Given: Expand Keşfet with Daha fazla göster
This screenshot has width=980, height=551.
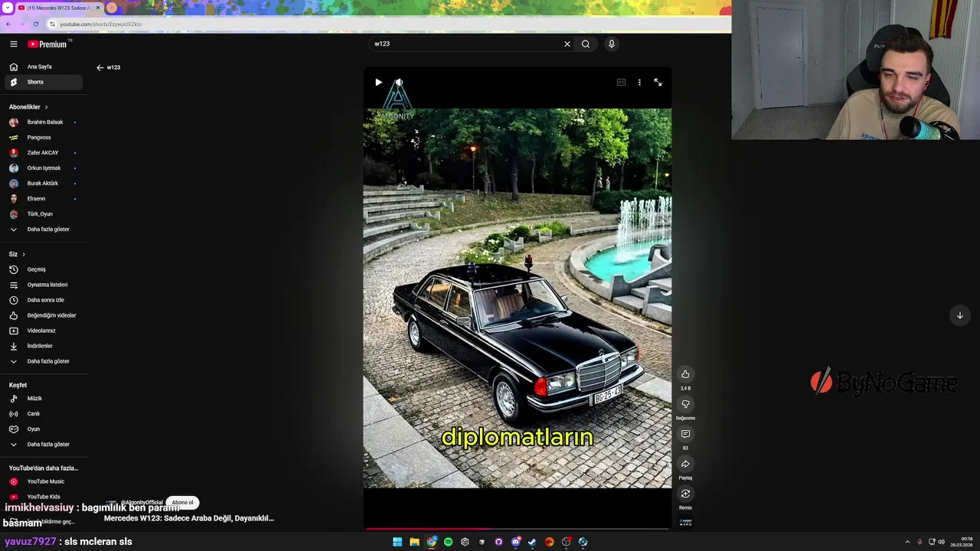Looking at the screenshot, I should point(44,445).
